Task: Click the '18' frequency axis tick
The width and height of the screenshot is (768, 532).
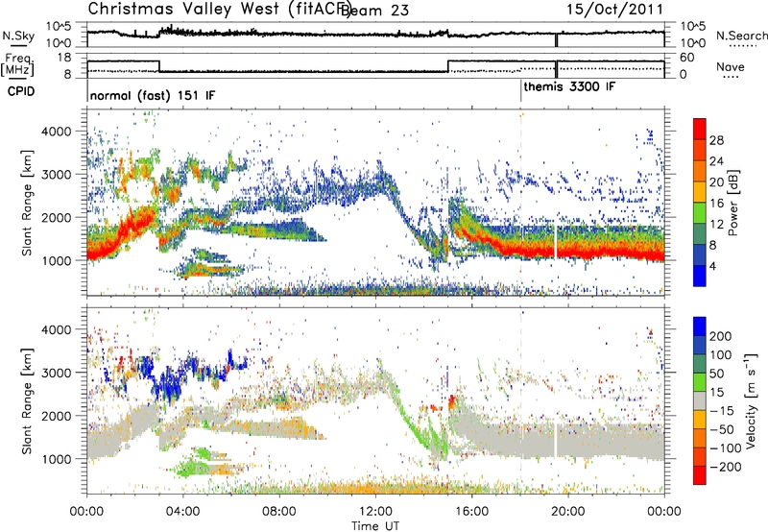Action: pyautogui.click(x=64, y=58)
